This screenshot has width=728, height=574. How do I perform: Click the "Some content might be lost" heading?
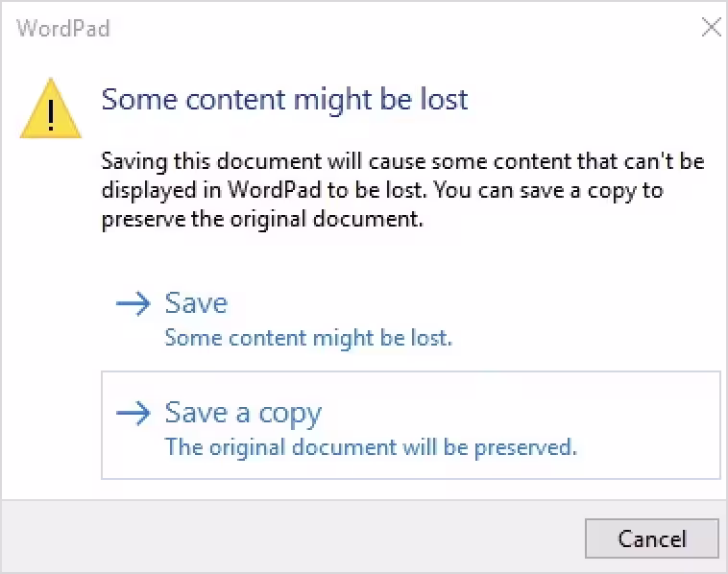coord(284,99)
